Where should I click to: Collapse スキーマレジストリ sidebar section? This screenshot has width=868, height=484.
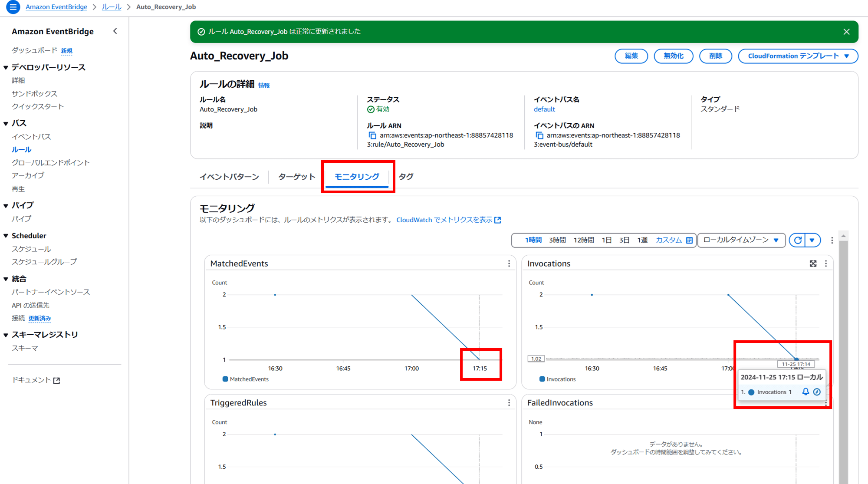point(6,335)
